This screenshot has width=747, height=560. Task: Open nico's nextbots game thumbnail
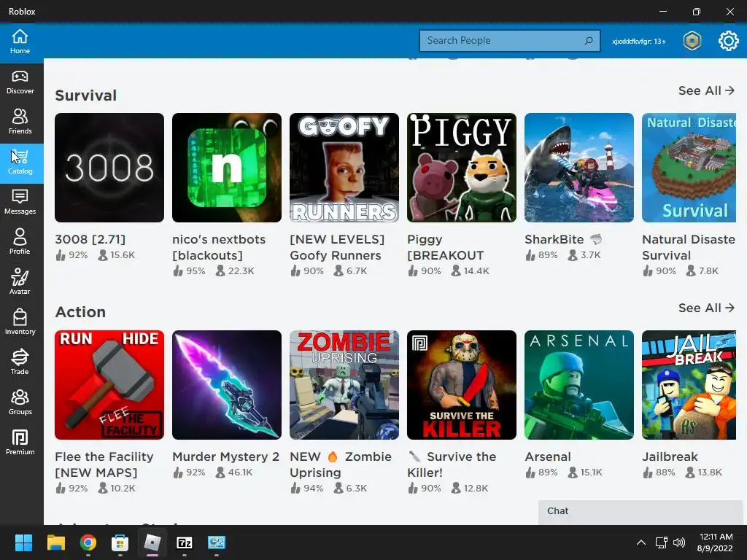click(227, 168)
